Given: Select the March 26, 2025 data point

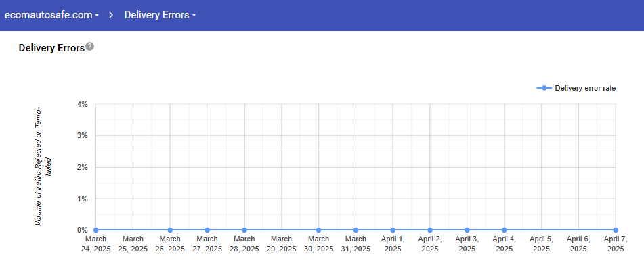Looking at the screenshot, I should tap(170, 230).
